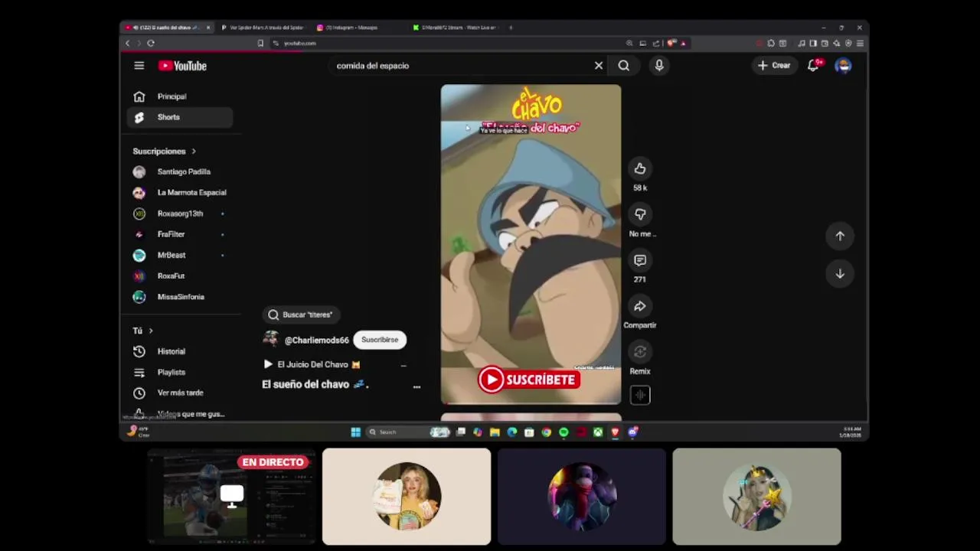Select Shorts in the sidebar

[180, 118]
